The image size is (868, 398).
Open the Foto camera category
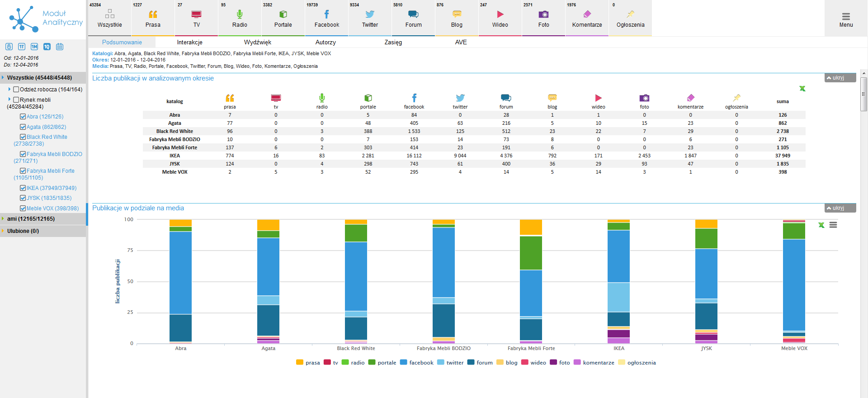543,18
